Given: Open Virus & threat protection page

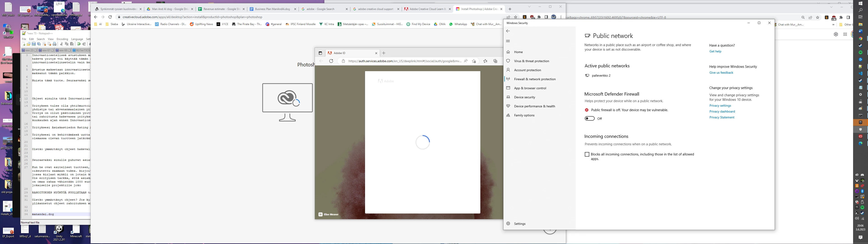Looking at the screenshot, I should coord(531,61).
